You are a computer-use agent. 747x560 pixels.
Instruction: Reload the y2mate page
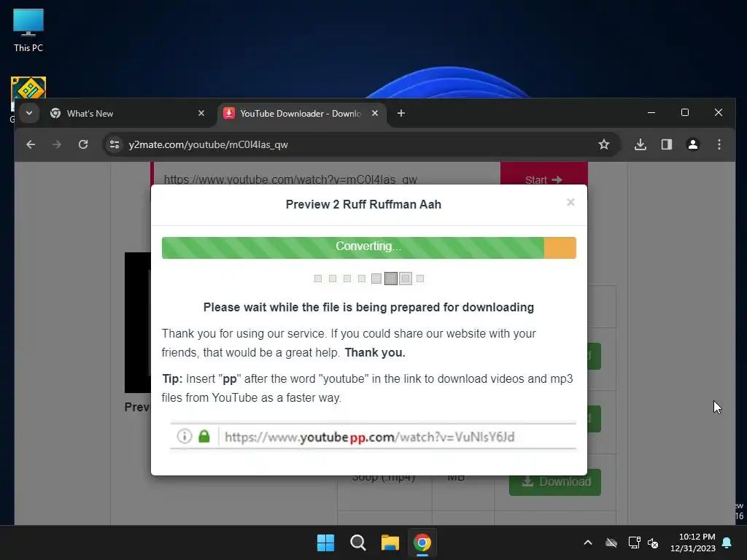click(x=83, y=144)
